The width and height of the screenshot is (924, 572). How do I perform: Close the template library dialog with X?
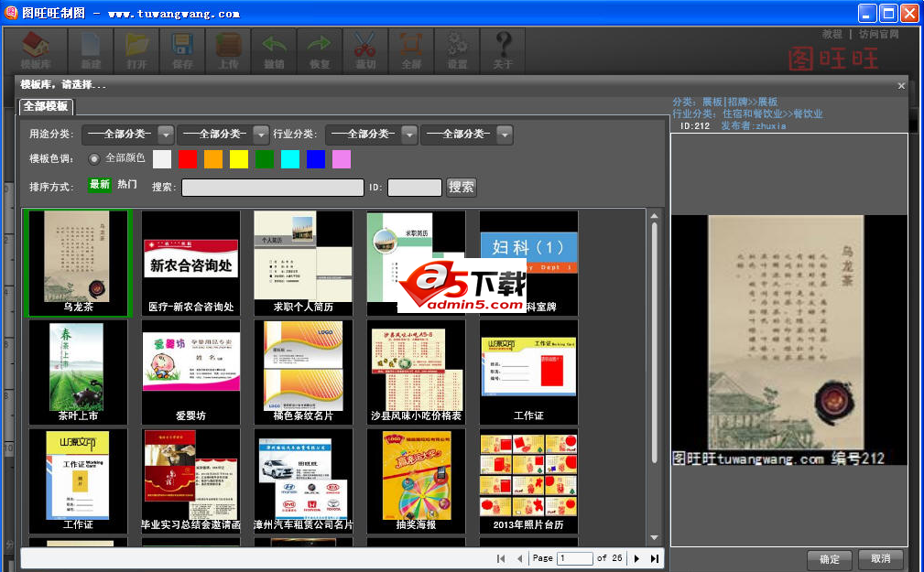[x=901, y=85]
